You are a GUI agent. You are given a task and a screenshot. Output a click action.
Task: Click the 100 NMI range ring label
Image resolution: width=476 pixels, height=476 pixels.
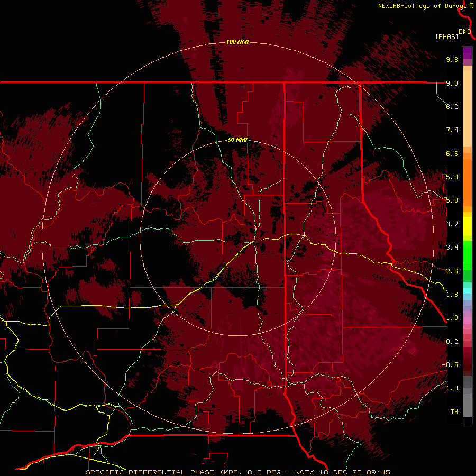tap(237, 42)
